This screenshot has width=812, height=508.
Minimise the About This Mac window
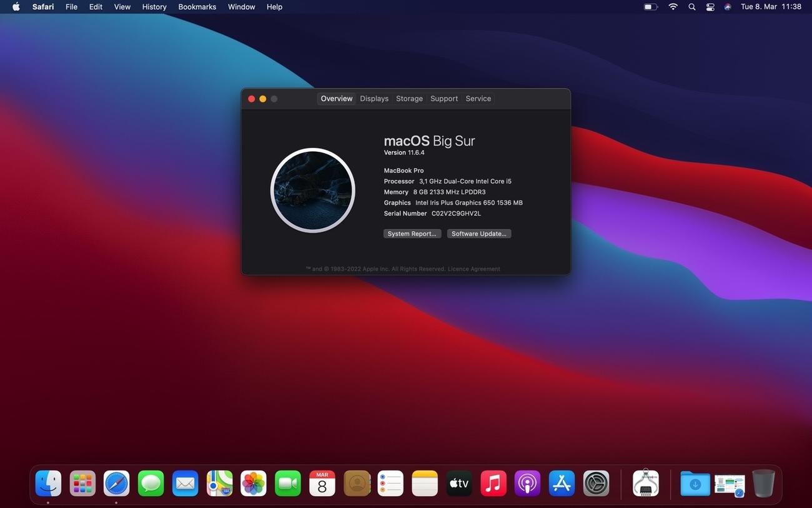tap(263, 99)
